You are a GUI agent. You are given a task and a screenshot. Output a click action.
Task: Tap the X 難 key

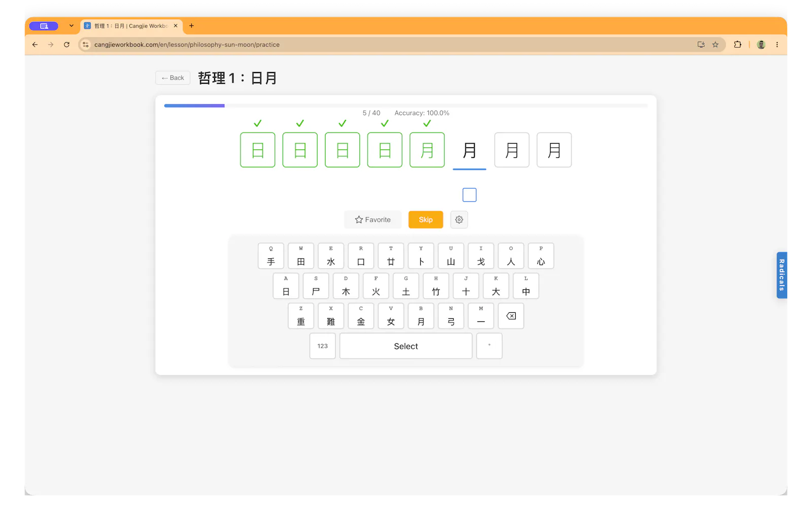pos(331,316)
